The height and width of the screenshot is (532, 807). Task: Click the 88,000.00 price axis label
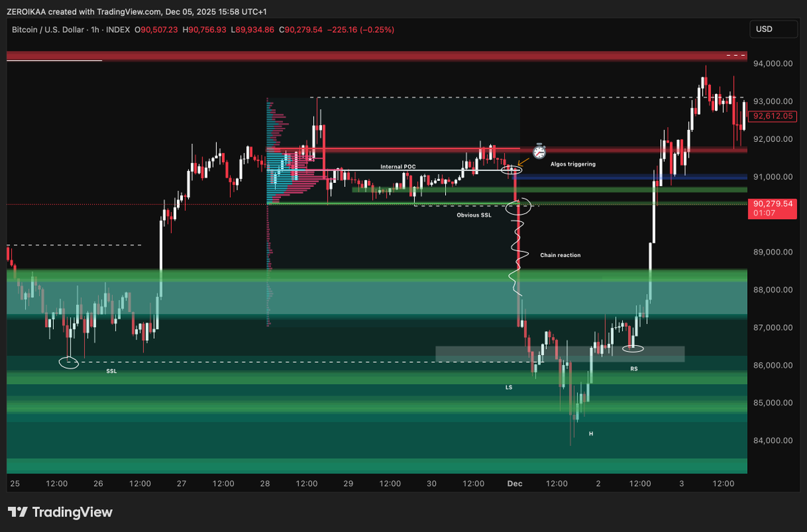774,290
